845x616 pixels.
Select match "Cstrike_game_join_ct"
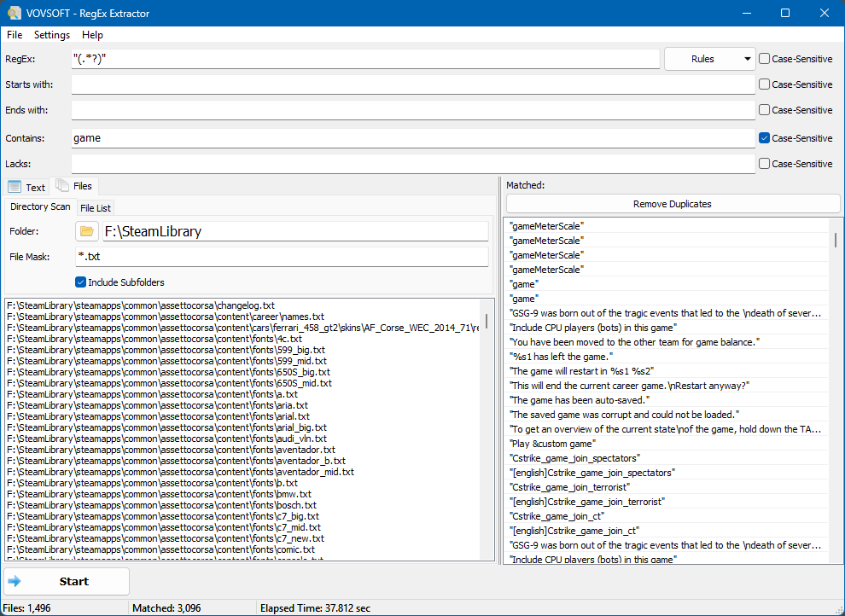point(557,516)
